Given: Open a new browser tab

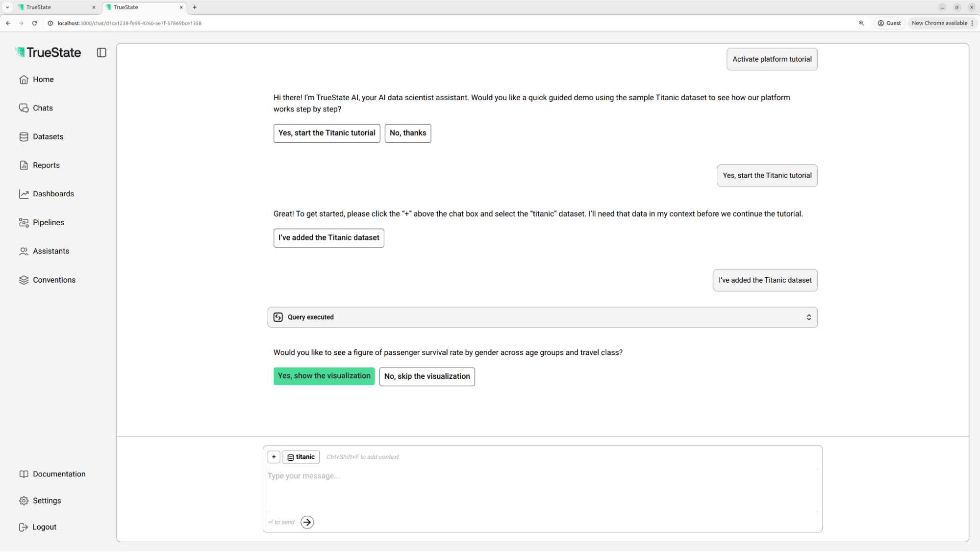Looking at the screenshot, I should coord(195,7).
